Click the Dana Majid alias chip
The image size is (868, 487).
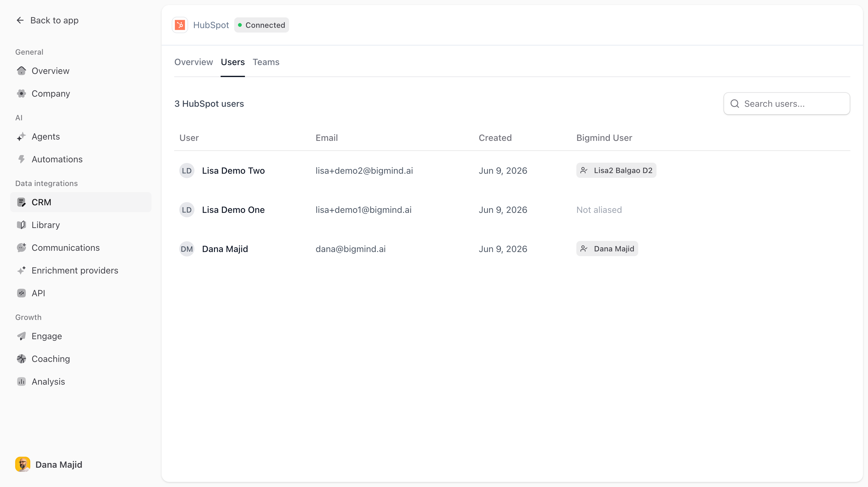(607, 249)
